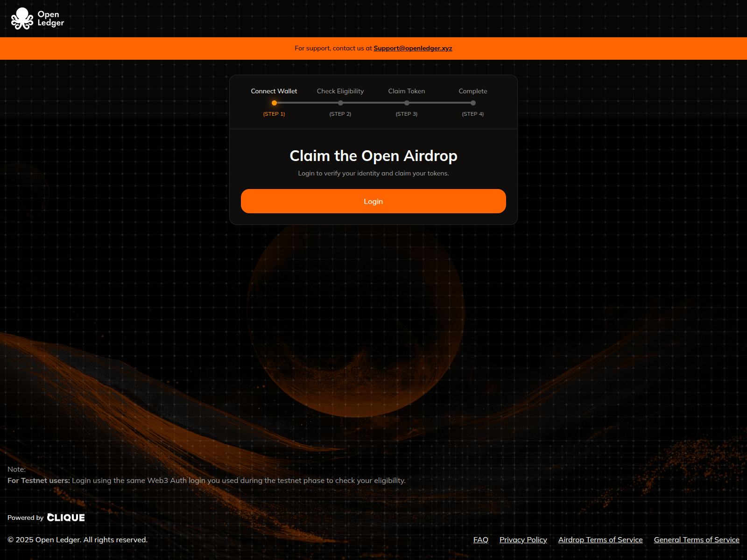Click the 'Powered by' text

(26, 518)
